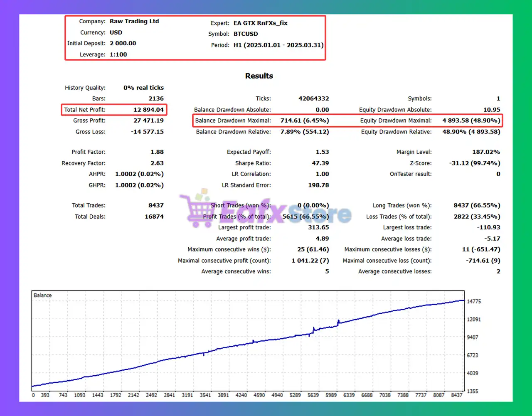Click the Results heading
The image size is (532, 416).
(x=259, y=76)
